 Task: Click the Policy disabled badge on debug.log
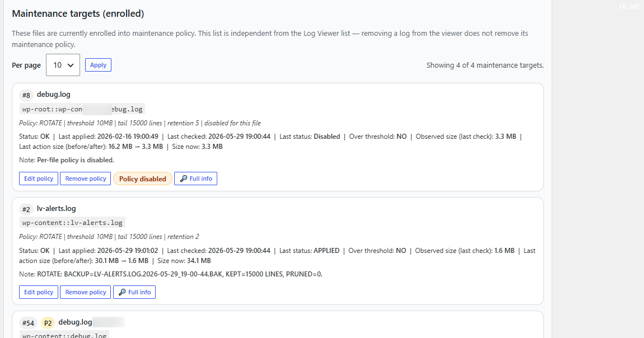pos(142,179)
